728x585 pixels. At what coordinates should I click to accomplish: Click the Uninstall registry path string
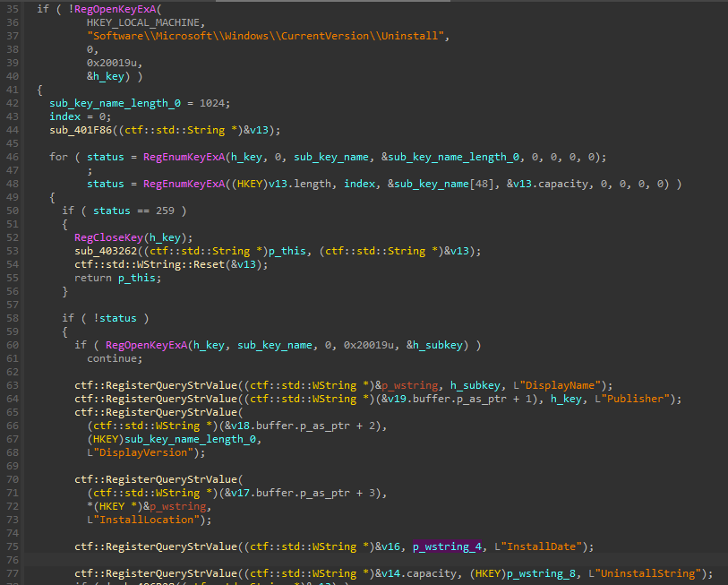point(265,36)
